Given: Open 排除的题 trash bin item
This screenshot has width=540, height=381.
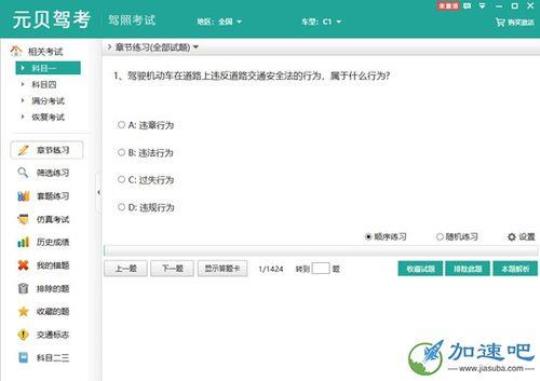Looking at the screenshot, I should coord(44,288).
